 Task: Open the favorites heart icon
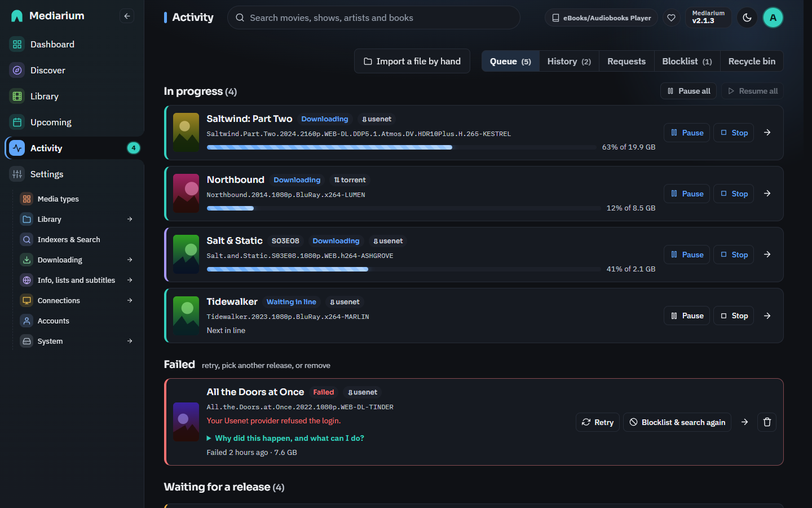671,17
